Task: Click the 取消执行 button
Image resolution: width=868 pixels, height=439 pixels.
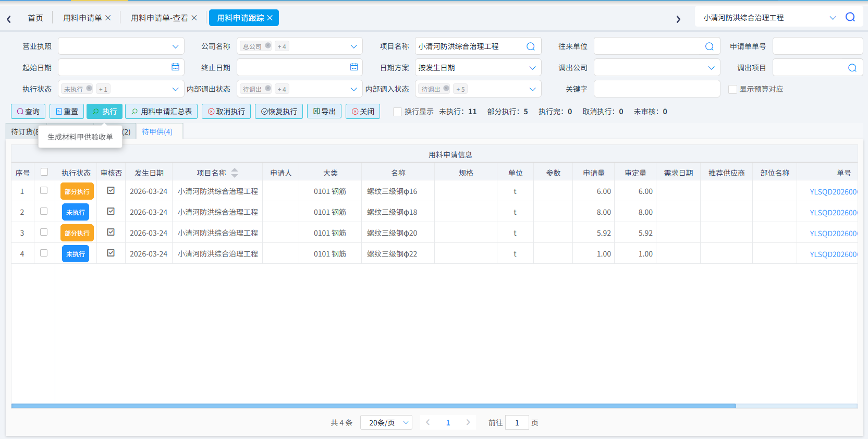Action: 226,112
